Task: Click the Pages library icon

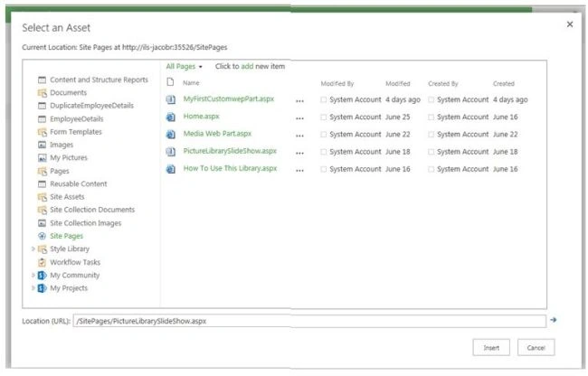Action: pos(42,171)
